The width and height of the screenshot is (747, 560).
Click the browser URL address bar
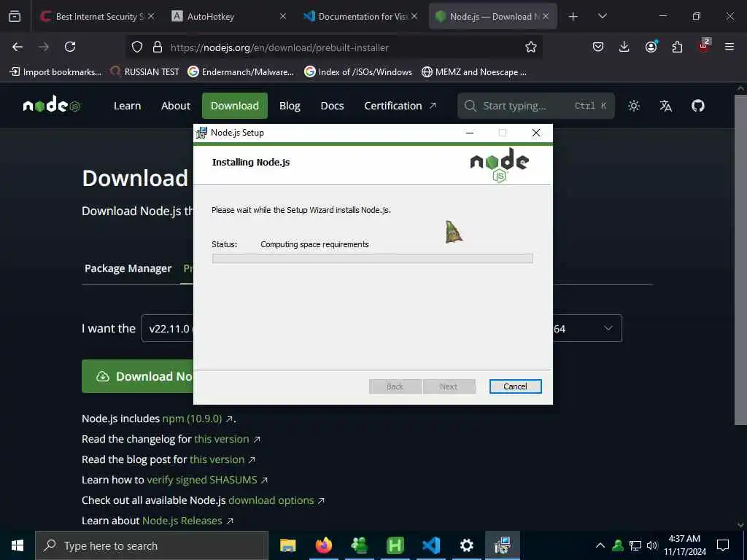[x=333, y=47]
